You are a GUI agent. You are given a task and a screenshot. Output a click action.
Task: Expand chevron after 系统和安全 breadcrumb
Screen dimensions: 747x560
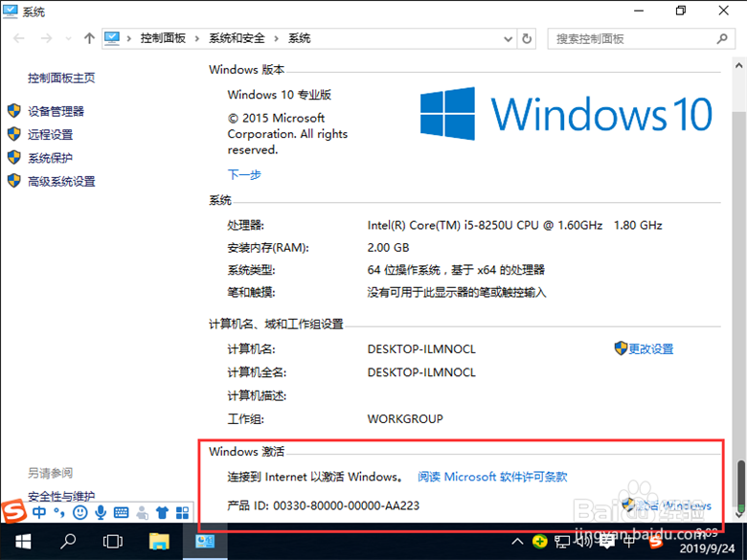[276, 38]
